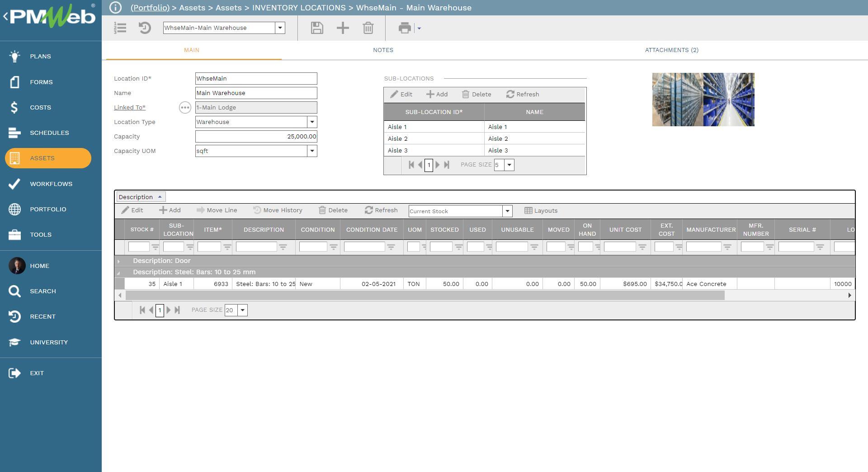Image resolution: width=868 pixels, height=472 pixels.
Task: Click the warehouse photo thumbnail
Action: (x=703, y=100)
